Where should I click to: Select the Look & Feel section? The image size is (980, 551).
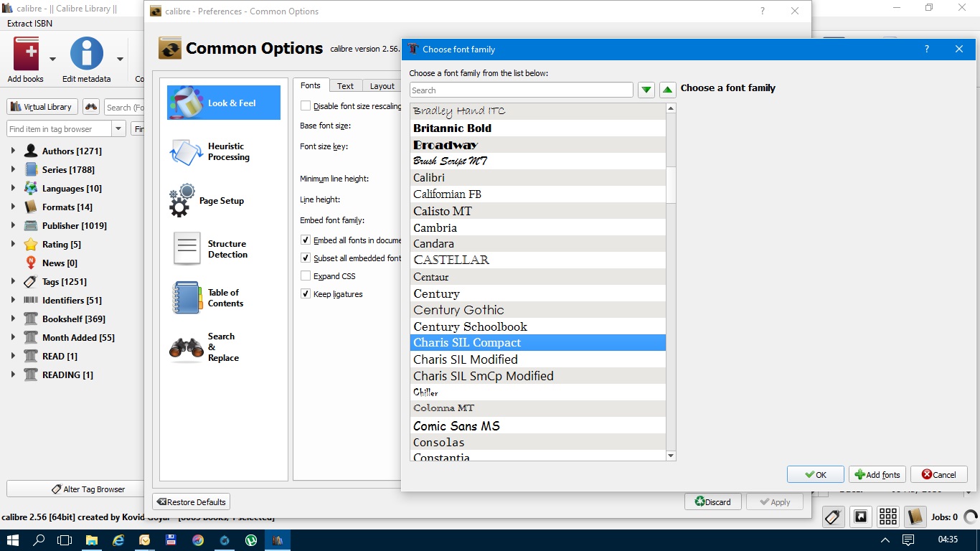point(224,103)
